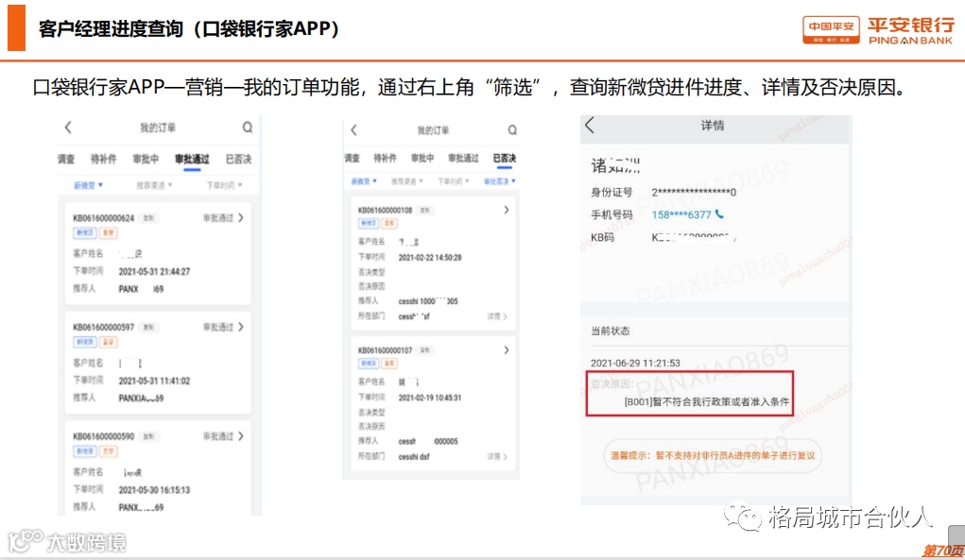Tap blue 新微贷 tag on order KB061600000108
Image resolution: width=965 pixels, height=560 pixels.
click(x=368, y=223)
